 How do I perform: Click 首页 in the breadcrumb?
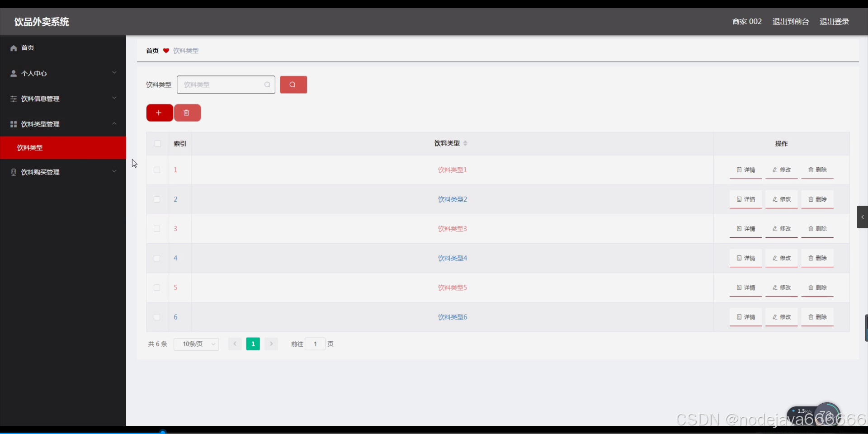tap(152, 51)
